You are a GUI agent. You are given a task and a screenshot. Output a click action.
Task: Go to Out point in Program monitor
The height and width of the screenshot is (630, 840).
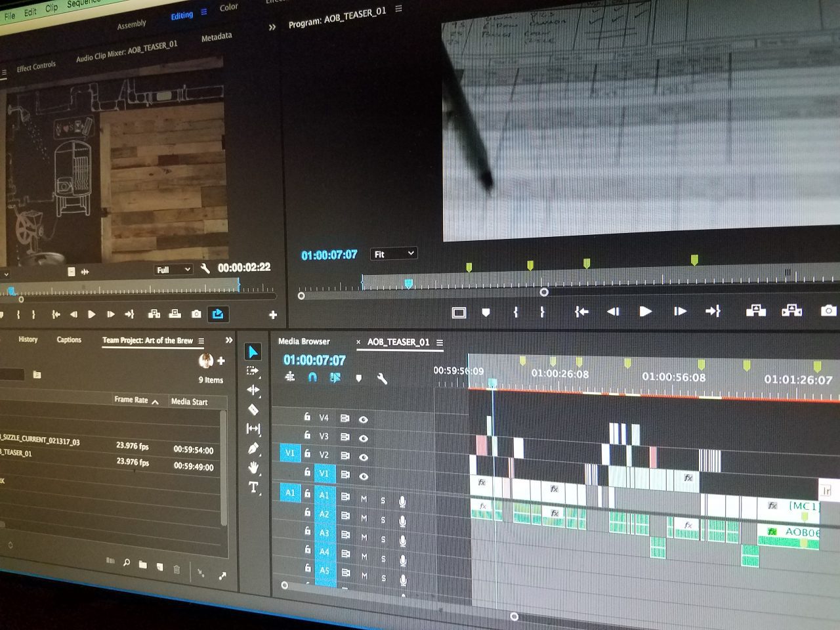click(x=713, y=311)
